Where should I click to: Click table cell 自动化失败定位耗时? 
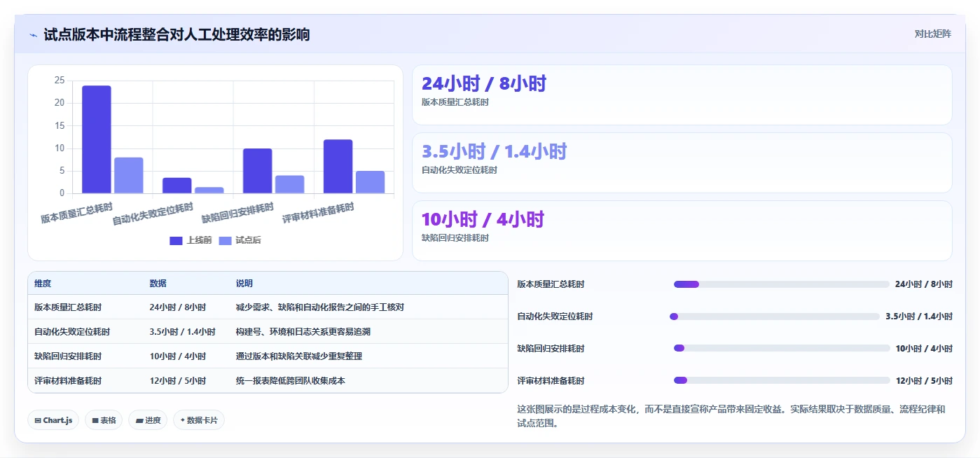pyautogui.click(x=72, y=332)
